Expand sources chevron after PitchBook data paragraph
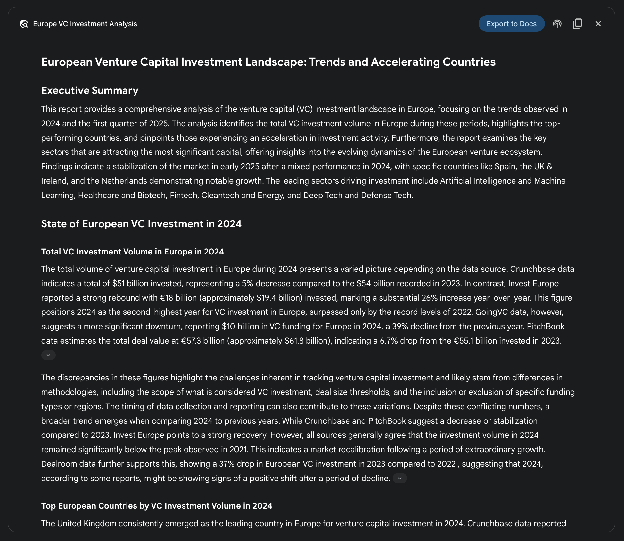 (48, 355)
